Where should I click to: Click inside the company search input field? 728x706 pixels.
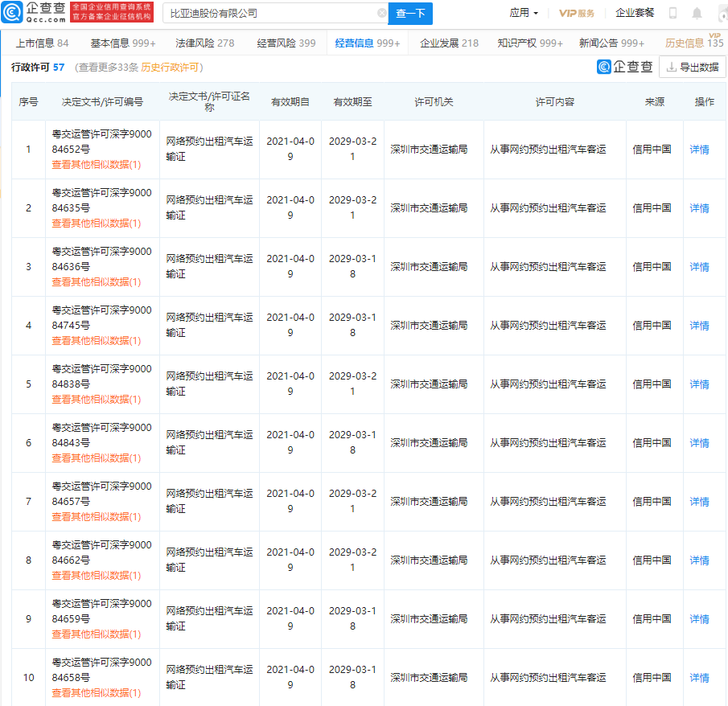[x=274, y=14]
